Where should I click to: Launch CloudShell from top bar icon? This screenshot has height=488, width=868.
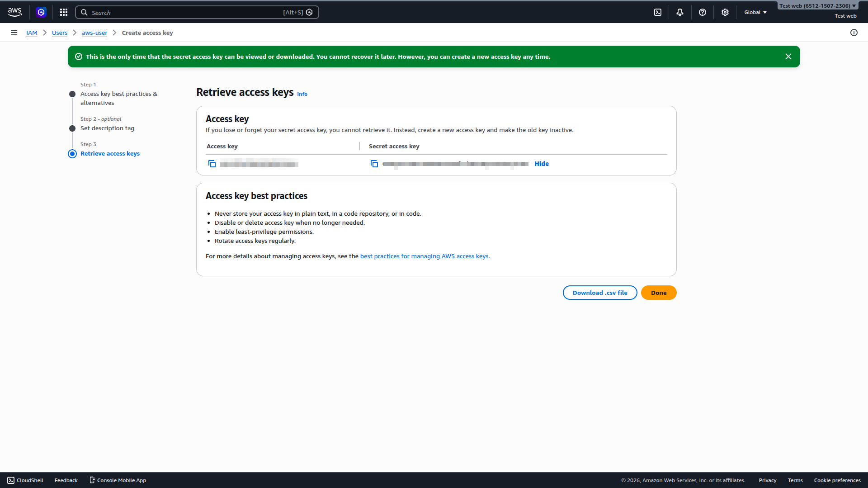[x=658, y=12]
